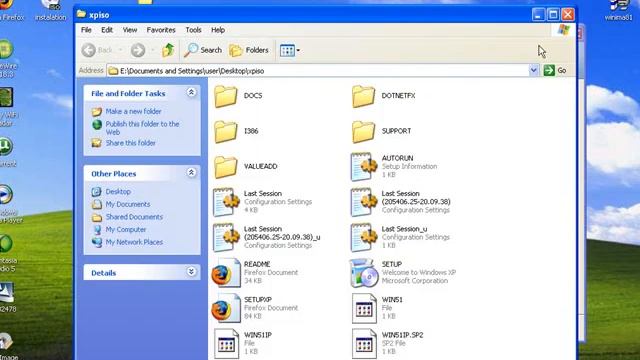The height and width of the screenshot is (360, 640).
Task: Click the Go button
Action: click(x=555, y=70)
